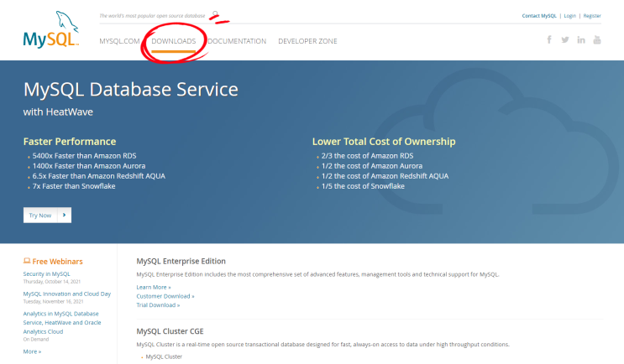The image size is (624, 364).
Task: Click Contact MySQL link
Action: 539,16
